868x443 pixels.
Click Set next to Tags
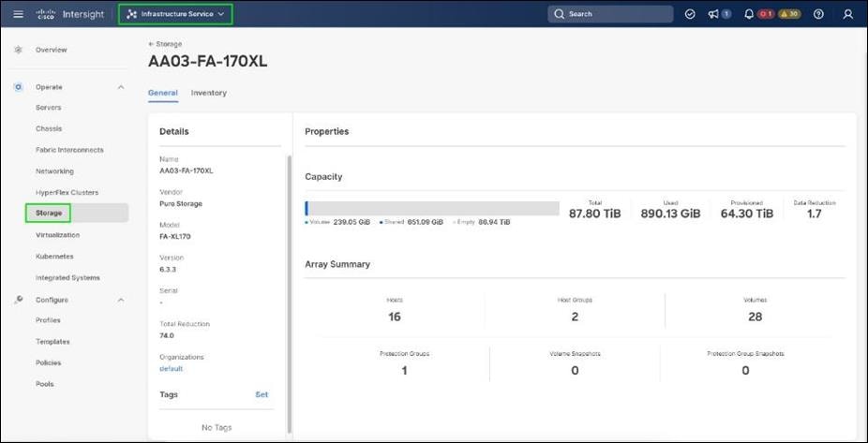click(262, 394)
